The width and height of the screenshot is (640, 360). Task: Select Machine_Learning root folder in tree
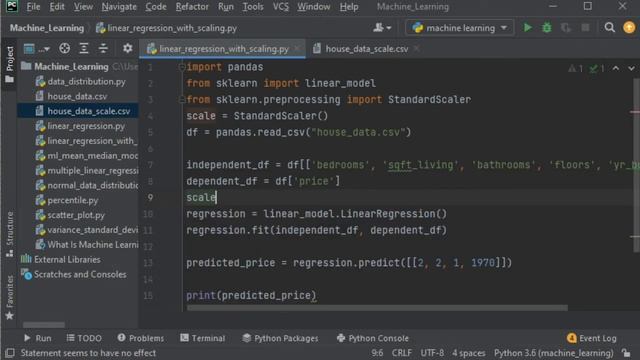[71, 66]
